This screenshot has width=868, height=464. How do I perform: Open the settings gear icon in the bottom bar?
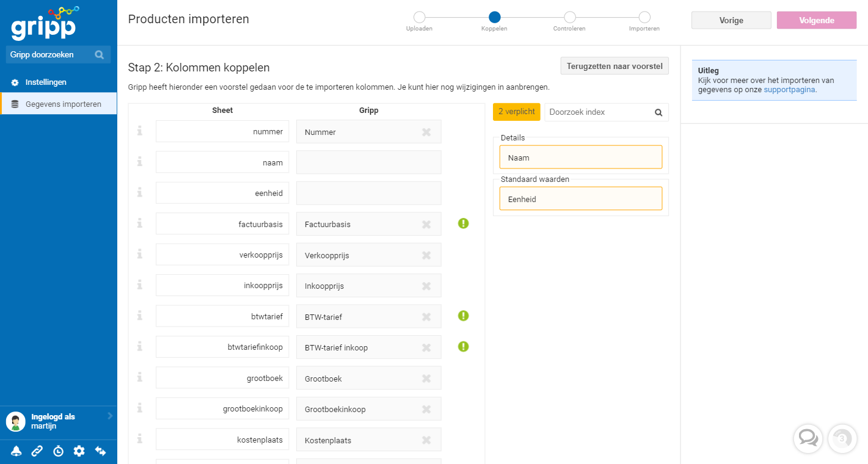79,451
